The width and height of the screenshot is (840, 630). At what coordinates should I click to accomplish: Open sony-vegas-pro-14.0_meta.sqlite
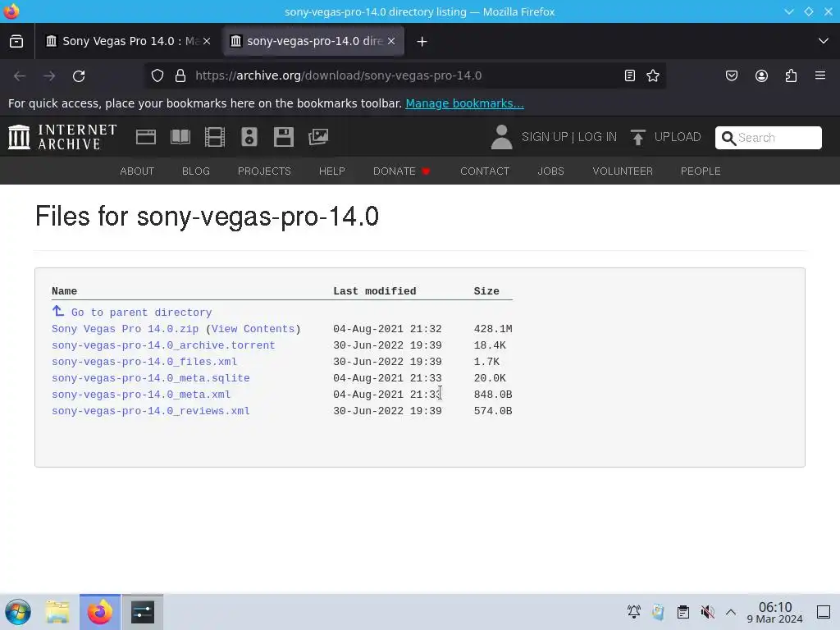[151, 378]
